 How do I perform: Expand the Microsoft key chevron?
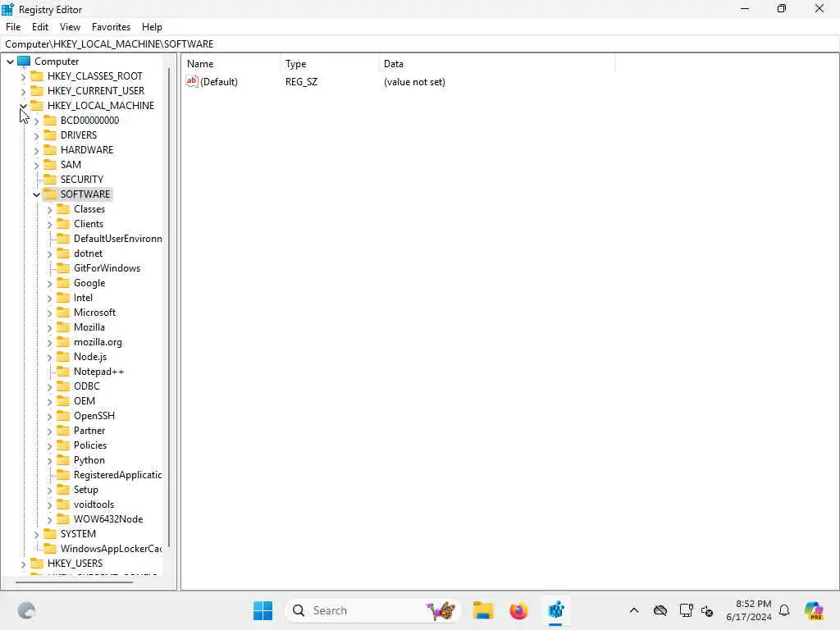tap(50, 313)
